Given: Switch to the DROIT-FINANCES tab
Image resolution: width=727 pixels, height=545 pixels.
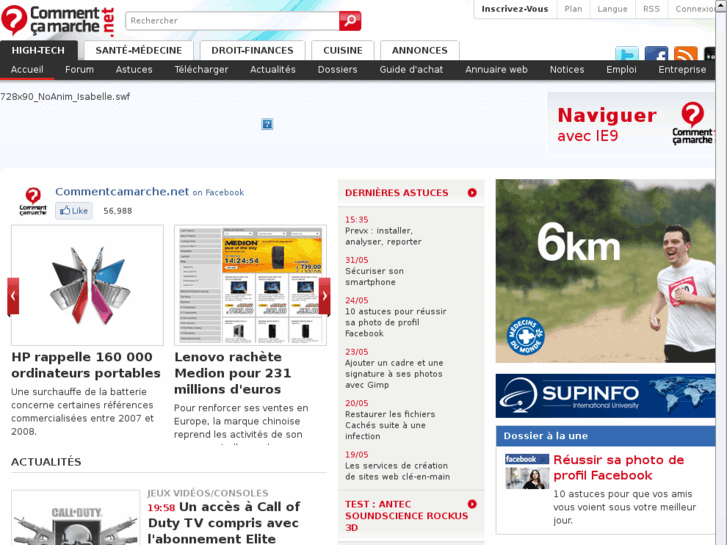Looking at the screenshot, I should (x=252, y=51).
